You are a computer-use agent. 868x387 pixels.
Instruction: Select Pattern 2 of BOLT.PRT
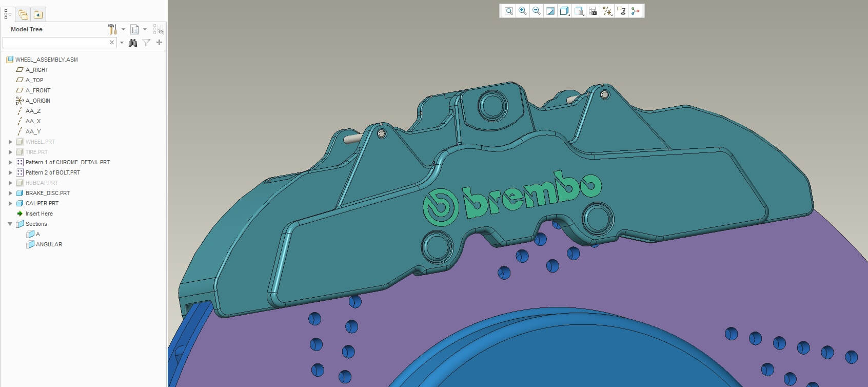pos(53,172)
